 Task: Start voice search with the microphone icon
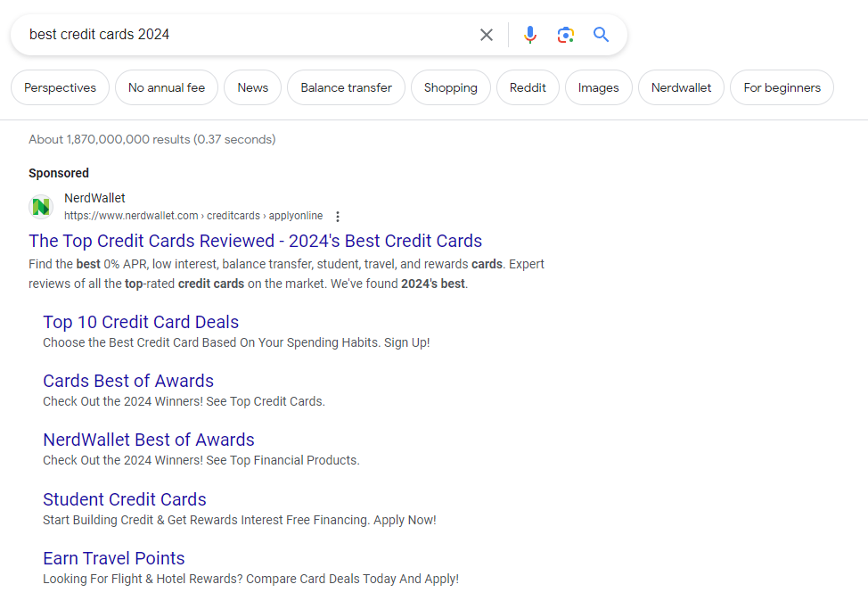click(x=529, y=35)
